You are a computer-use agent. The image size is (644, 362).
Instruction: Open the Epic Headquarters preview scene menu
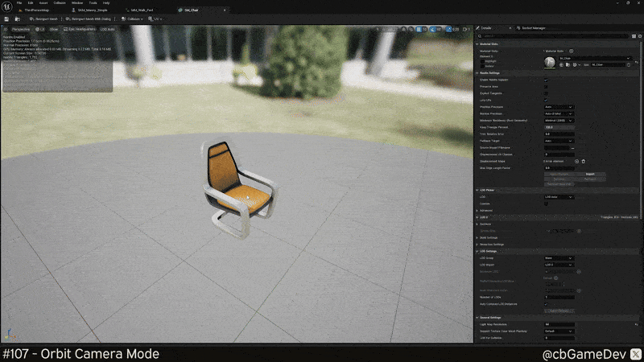79,29
